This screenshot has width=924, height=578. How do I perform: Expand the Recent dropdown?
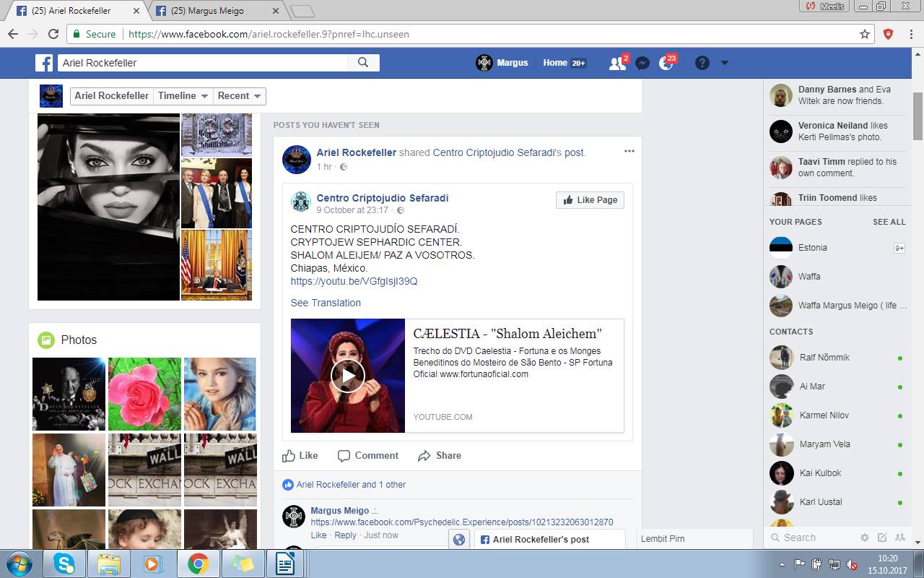(x=240, y=96)
